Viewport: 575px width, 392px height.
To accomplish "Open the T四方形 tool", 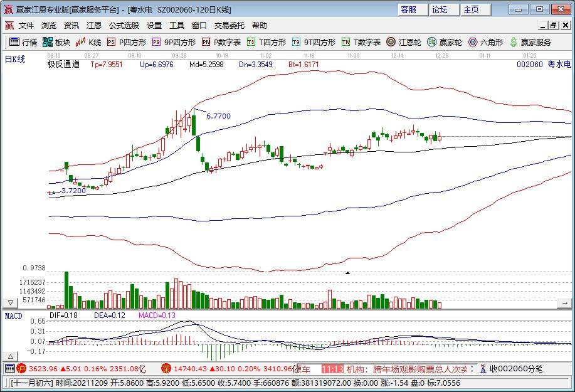I will point(266,42).
